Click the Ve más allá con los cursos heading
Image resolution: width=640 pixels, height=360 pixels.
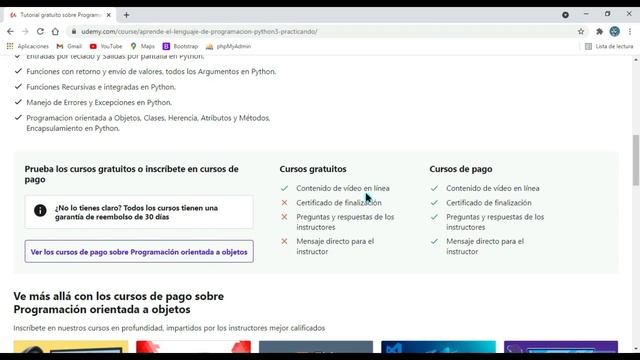(x=118, y=302)
